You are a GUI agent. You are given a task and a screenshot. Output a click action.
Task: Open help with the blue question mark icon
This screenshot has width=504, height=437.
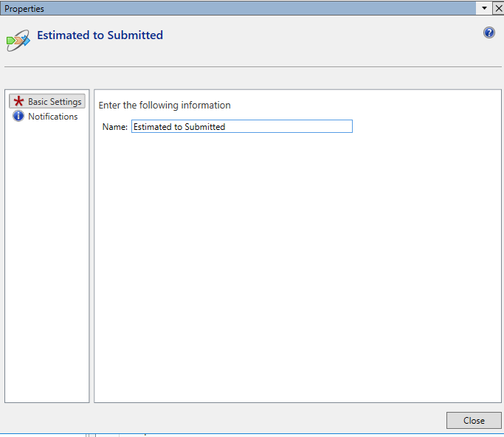click(489, 32)
